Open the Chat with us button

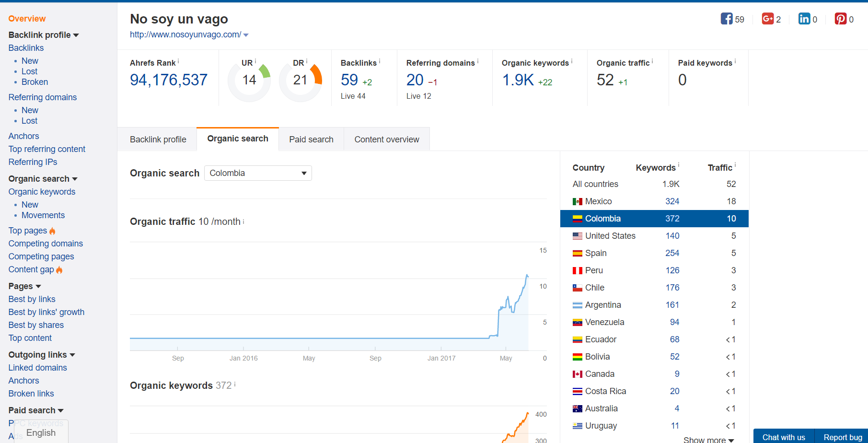point(784,437)
